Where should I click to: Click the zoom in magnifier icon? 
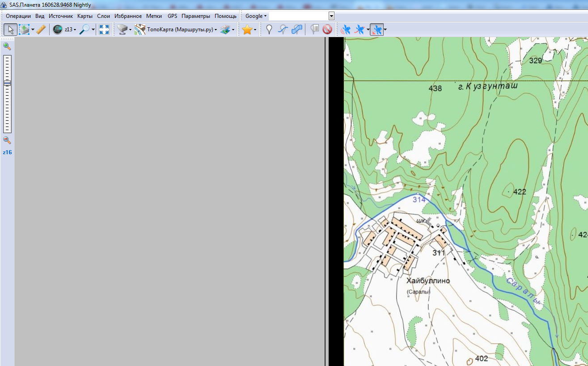pos(7,46)
